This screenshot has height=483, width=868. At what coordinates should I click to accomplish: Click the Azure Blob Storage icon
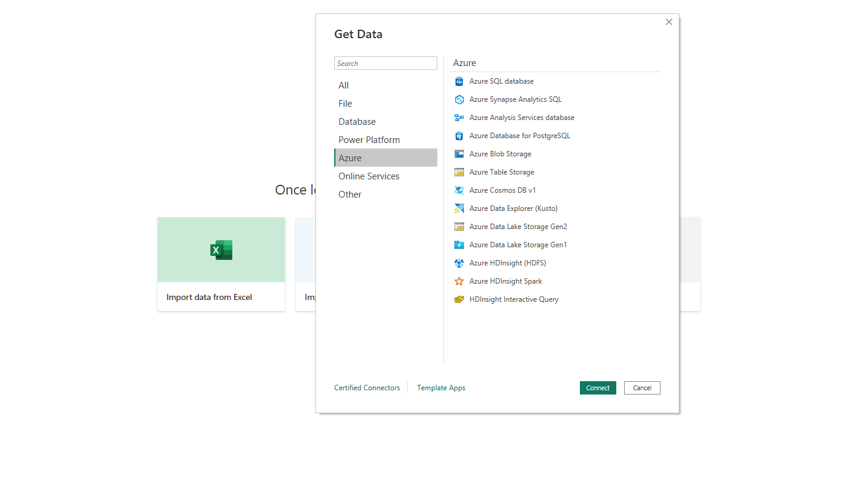459,154
